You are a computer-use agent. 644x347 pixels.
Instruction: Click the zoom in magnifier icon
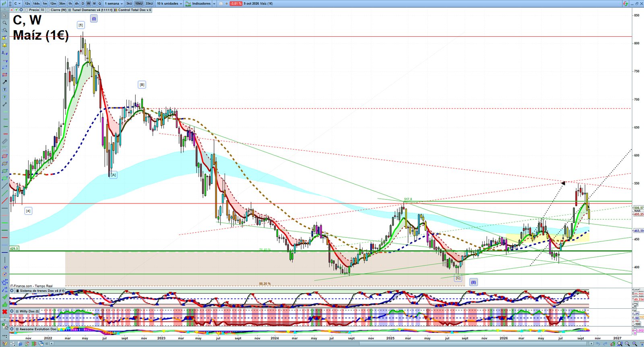pos(634,344)
